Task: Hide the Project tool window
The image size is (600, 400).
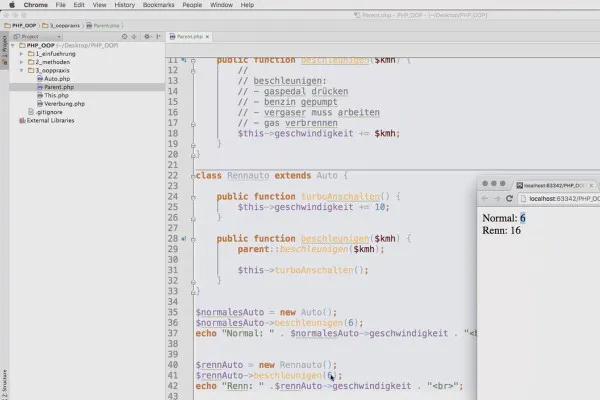Action: pyautogui.click(x=158, y=37)
